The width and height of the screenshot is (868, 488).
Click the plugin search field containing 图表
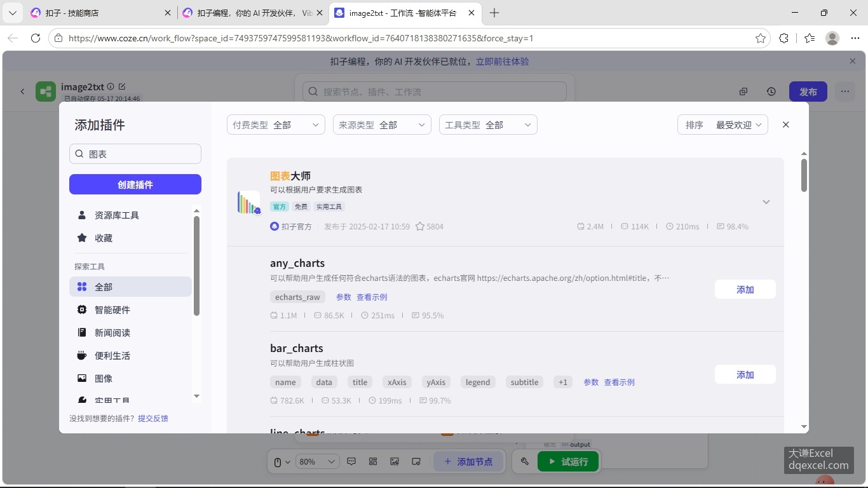(x=135, y=154)
